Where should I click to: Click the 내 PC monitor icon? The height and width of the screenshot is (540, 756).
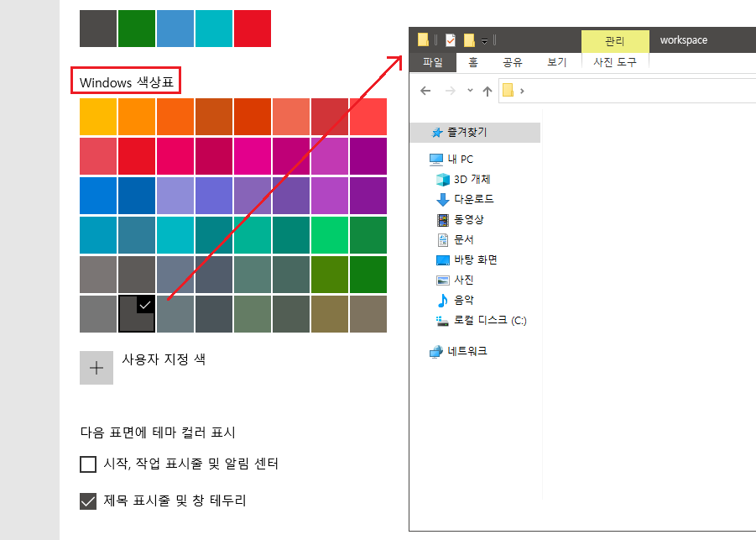435,160
